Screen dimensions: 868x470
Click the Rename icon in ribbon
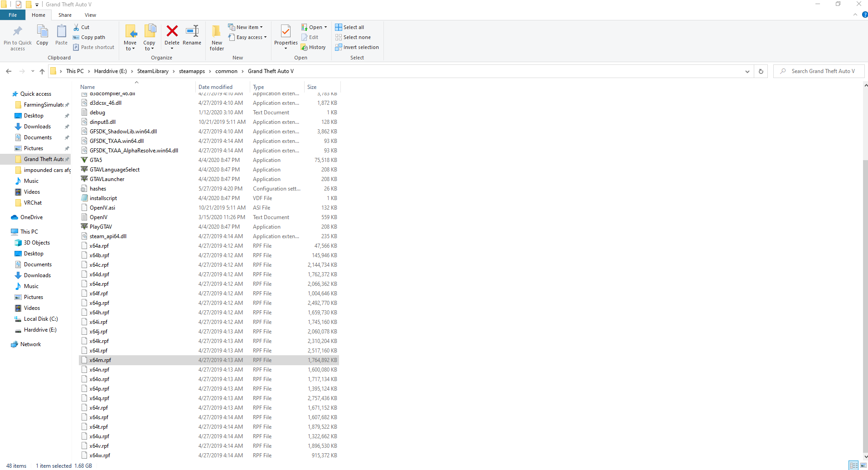(x=192, y=31)
